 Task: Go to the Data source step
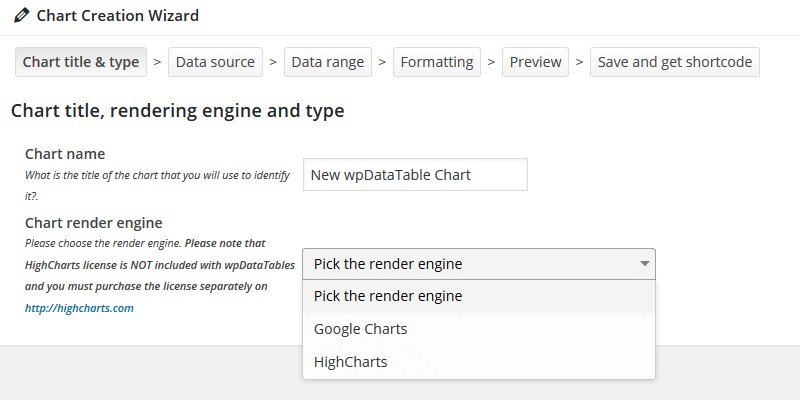pos(215,62)
